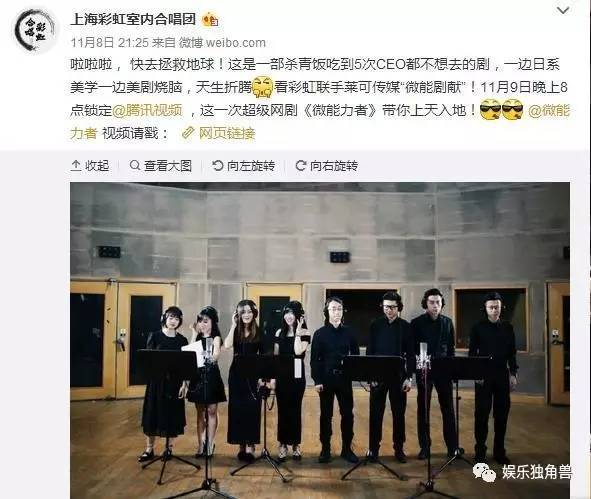
Task: Select 查看大图 to view full image
Action: tap(161, 165)
